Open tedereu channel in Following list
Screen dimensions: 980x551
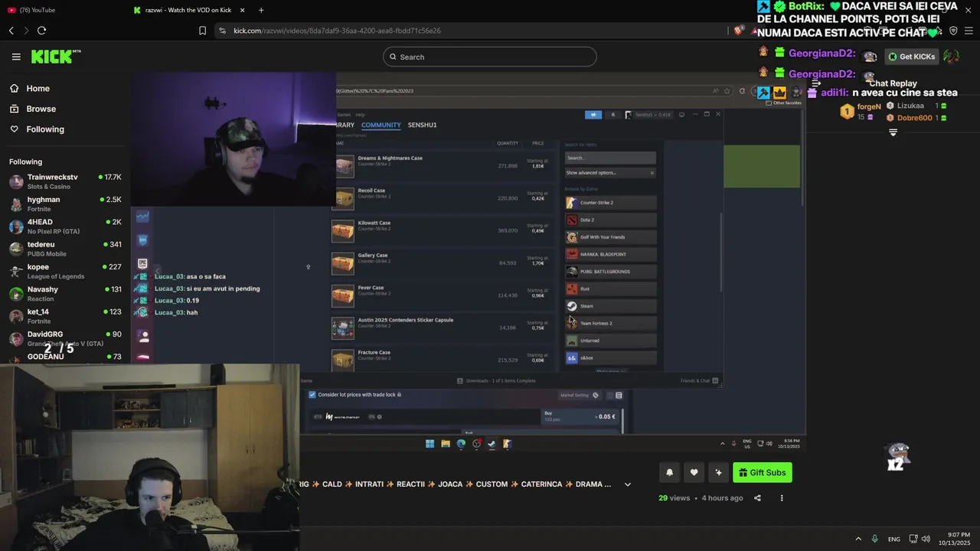click(65, 249)
